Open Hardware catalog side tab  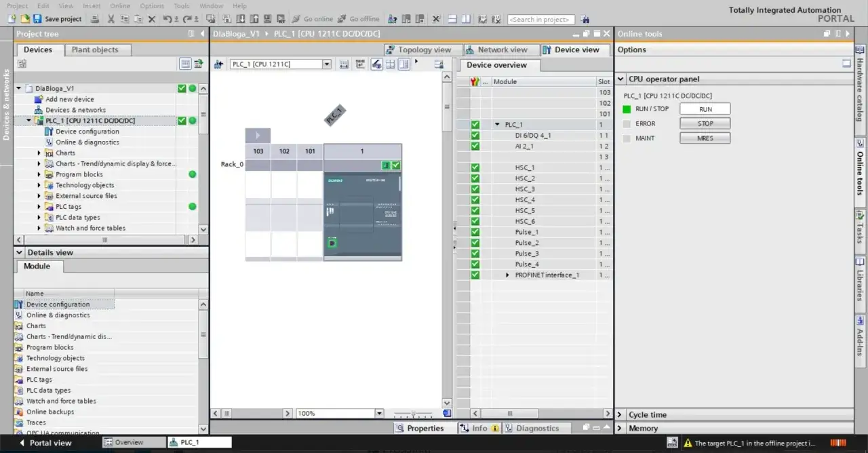[x=860, y=83]
